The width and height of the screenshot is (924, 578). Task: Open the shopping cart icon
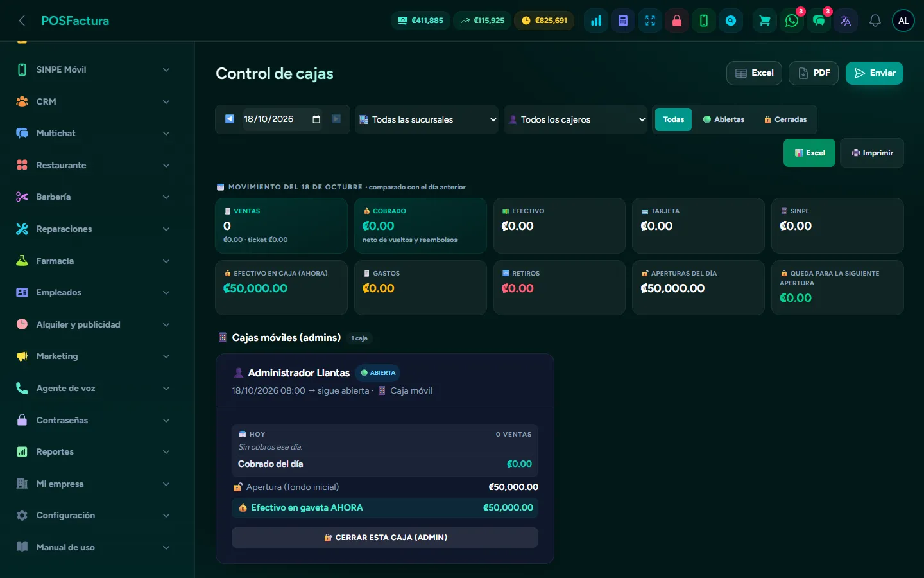tap(765, 21)
